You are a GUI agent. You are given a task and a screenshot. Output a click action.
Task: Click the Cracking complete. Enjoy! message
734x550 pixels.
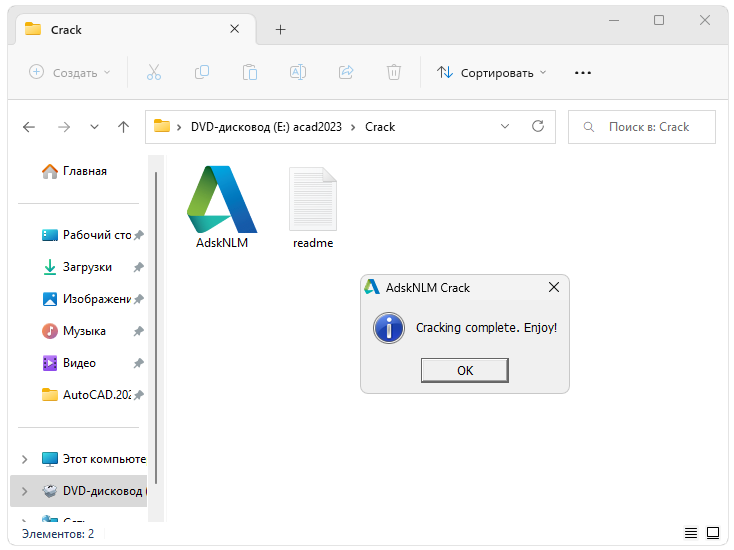coord(486,328)
